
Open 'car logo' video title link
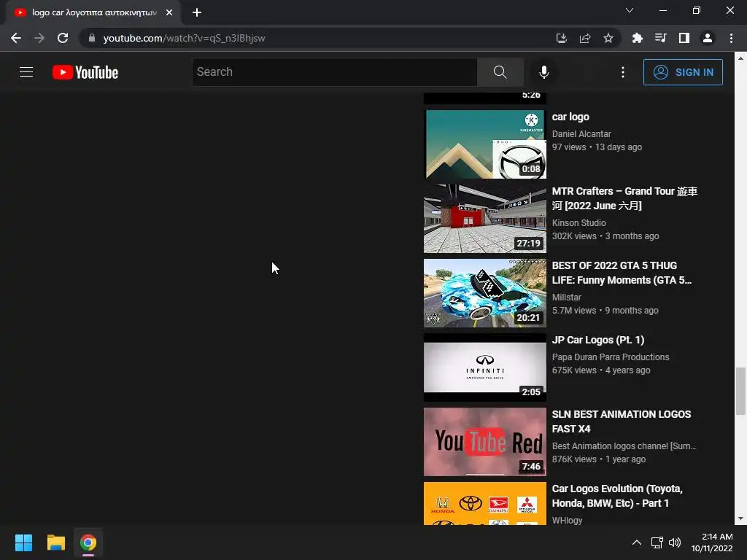tap(570, 117)
